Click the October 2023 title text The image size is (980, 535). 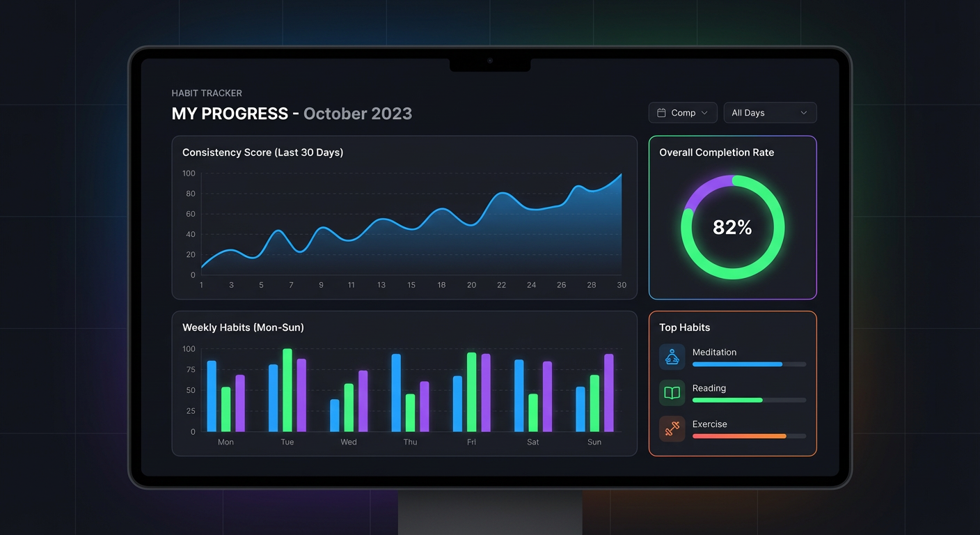tap(358, 114)
